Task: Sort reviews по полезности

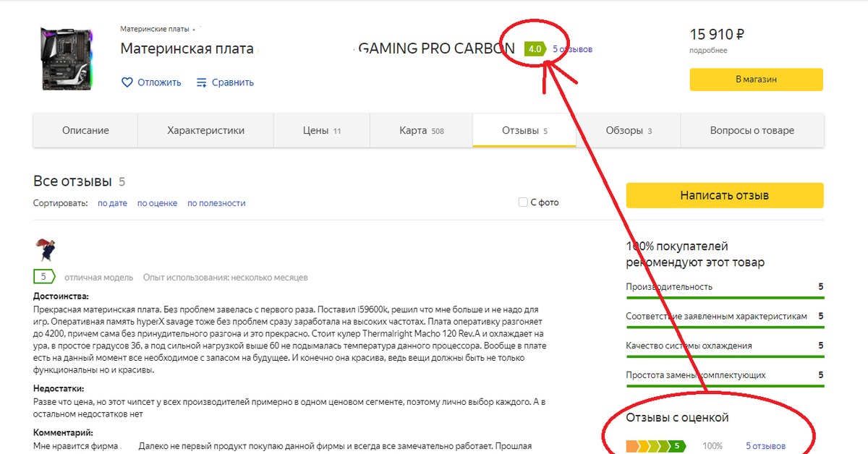Action: click(216, 203)
